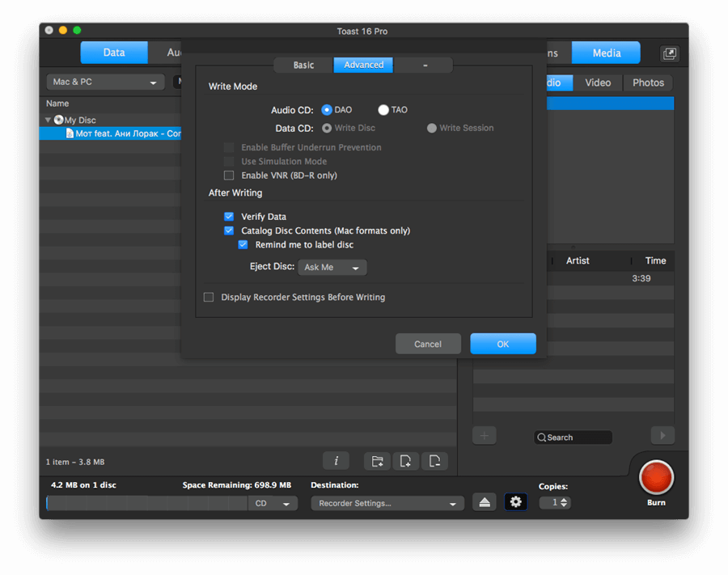Collapse the My Disc tree triangle
The height and width of the screenshot is (575, 728).
coord(48,120)
